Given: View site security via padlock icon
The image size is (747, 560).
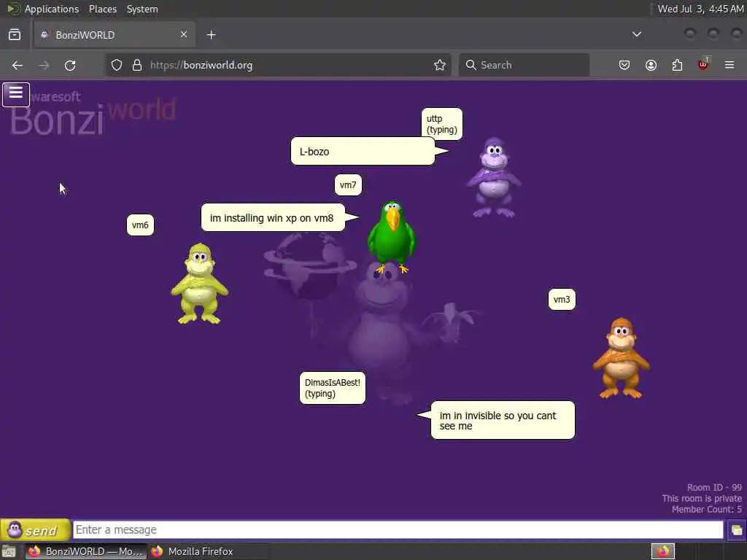Looking at the screenshot, I should [x=137, y=65].
